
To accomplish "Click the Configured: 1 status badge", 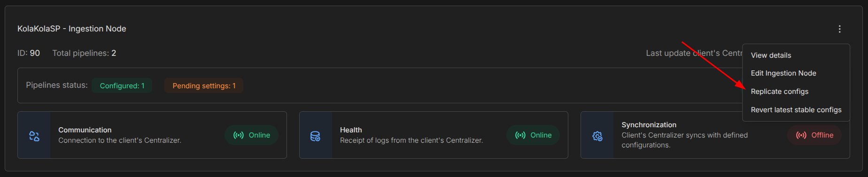I will pos(122,85).
